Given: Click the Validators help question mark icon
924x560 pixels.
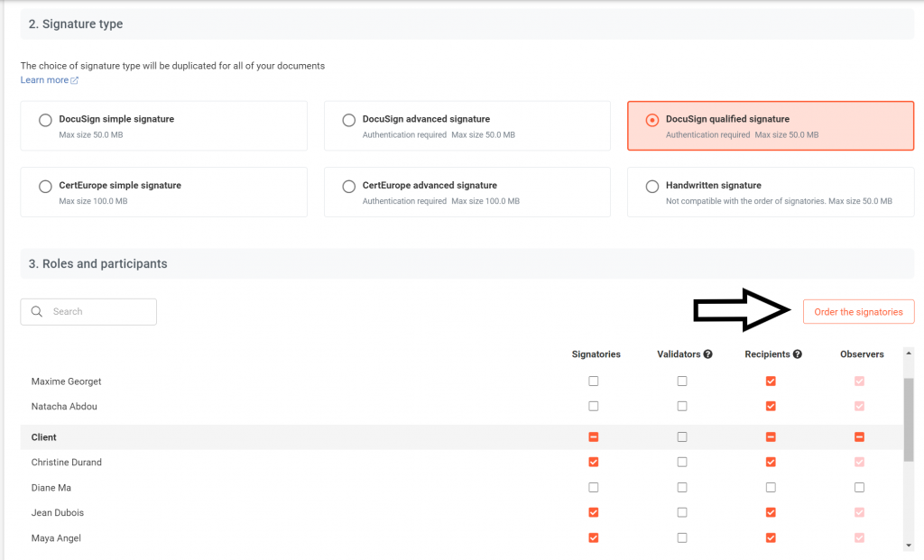Looking at the screenshot, I should pyautogui.click(x=708, y=354).
